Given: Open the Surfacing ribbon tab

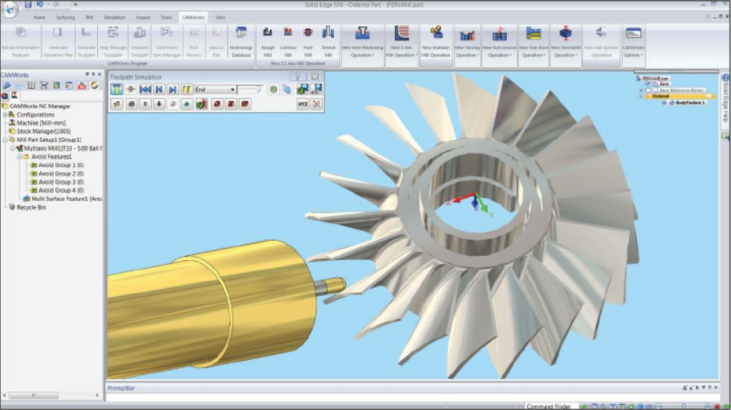Looking at the screenshot, I should (x=65, y=17).
